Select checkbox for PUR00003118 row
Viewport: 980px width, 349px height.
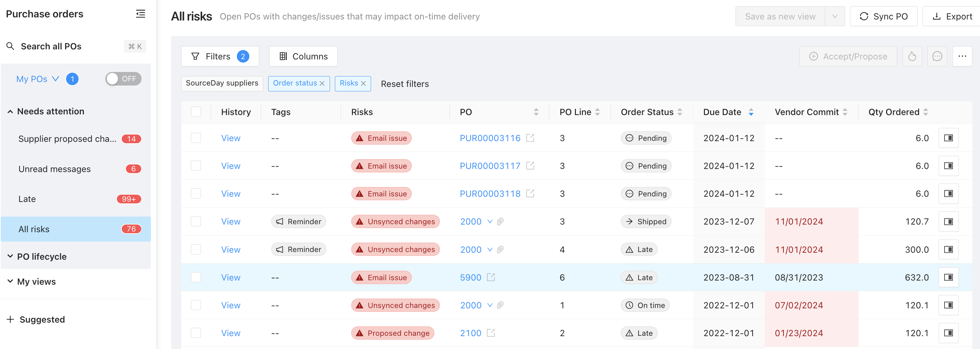click(196, 194)
